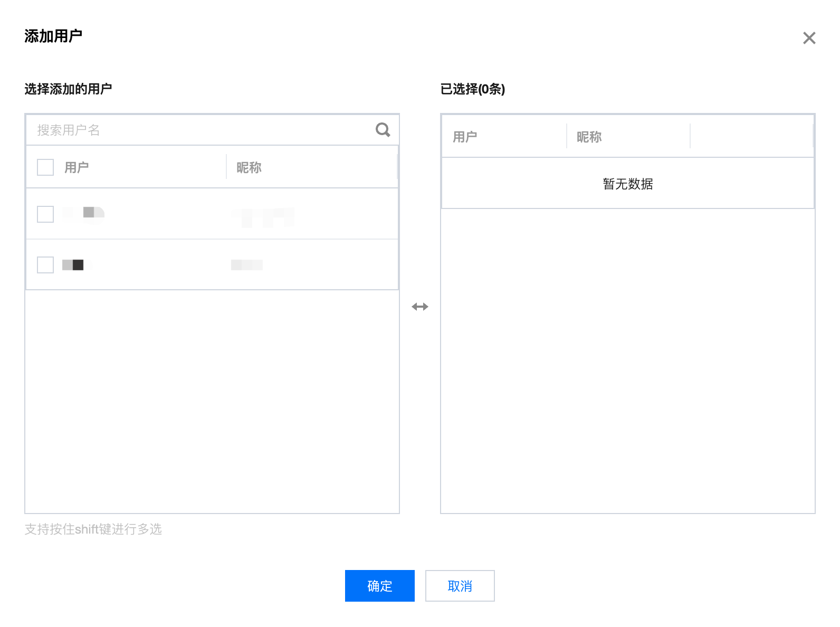This screenshot has height=627, width=840.
Task: Click the 暂无数据 empty placeholder
Action: (x=628, y=184)
